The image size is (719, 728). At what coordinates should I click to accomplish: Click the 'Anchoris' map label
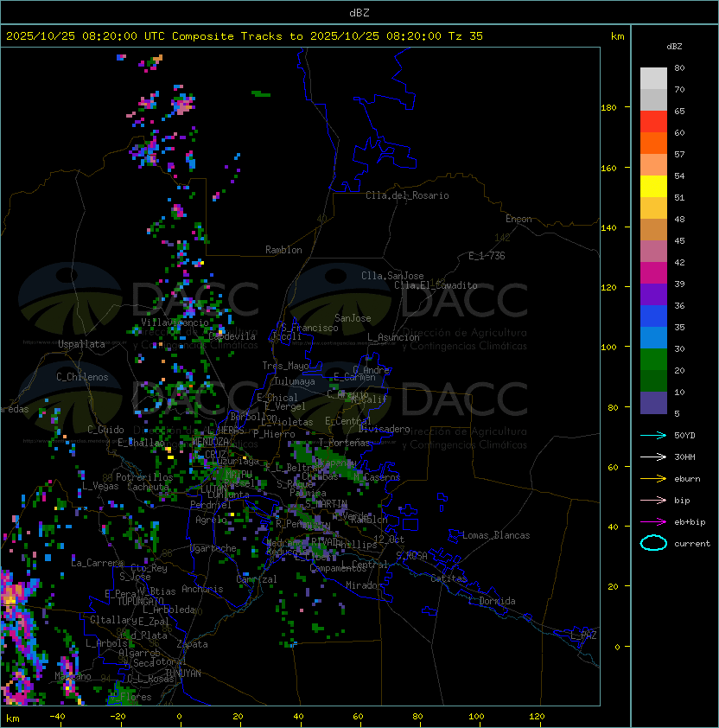click(x=202, y=589)
